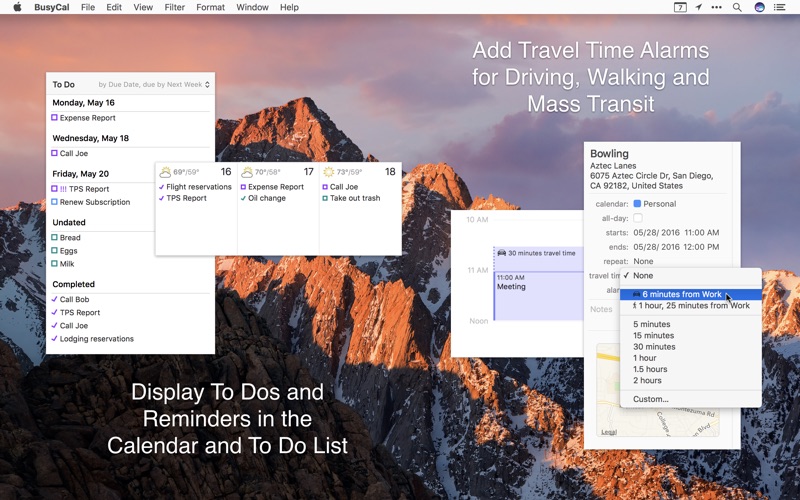Uncheck Oil change on day 17
Image resolution: width=800 pixels, height=500 pixels.
point(243,198)
